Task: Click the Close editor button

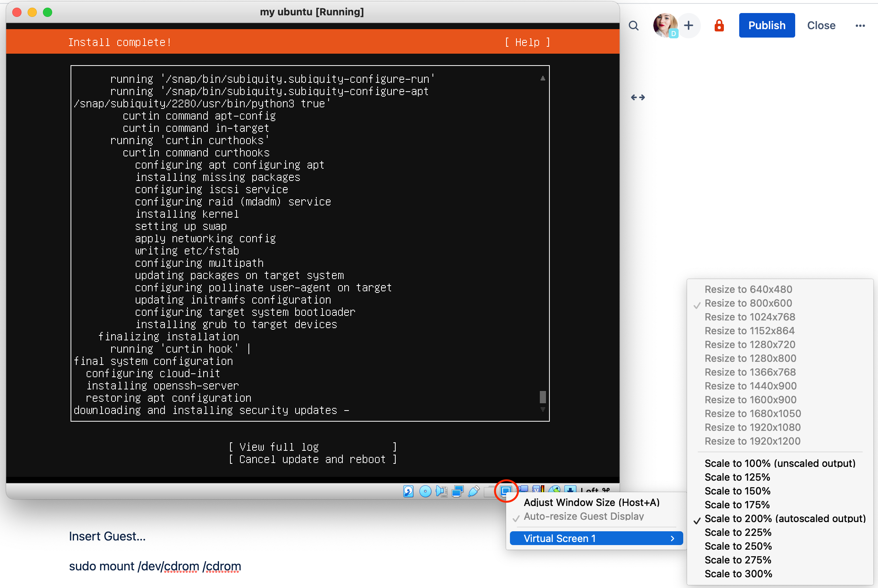Action: click(821, 26)
